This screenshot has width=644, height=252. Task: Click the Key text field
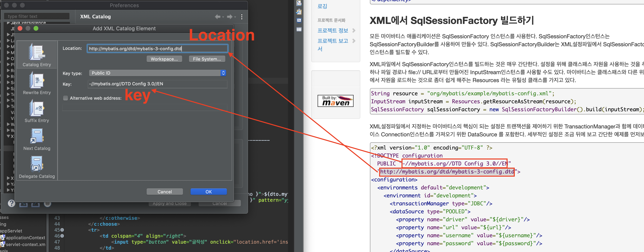(157, 84)
